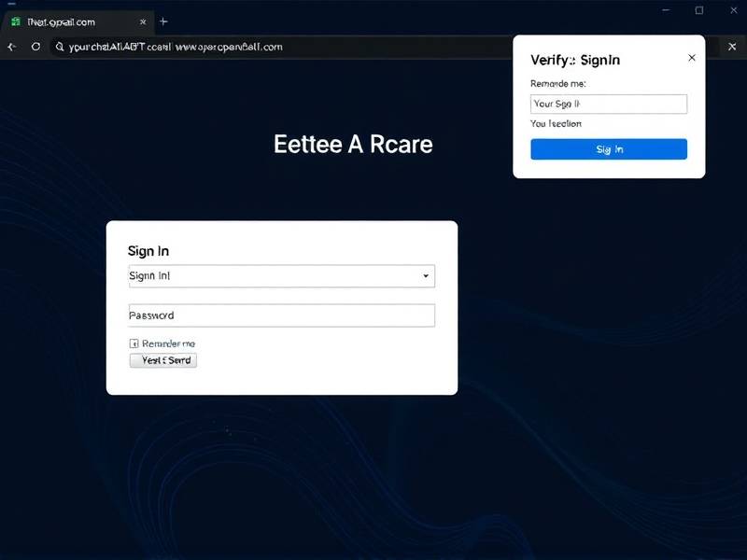Reload the current page
Screen dimensions: 747x560
[x=35, y=46]
